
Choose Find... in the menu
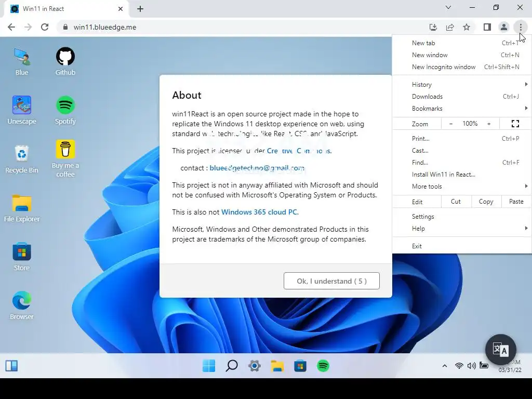point(462,163)
